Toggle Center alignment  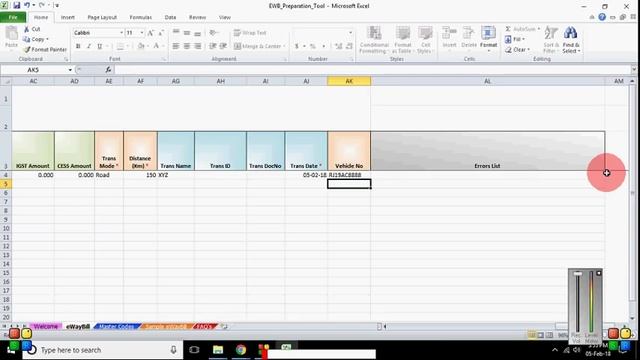[187, 46]
